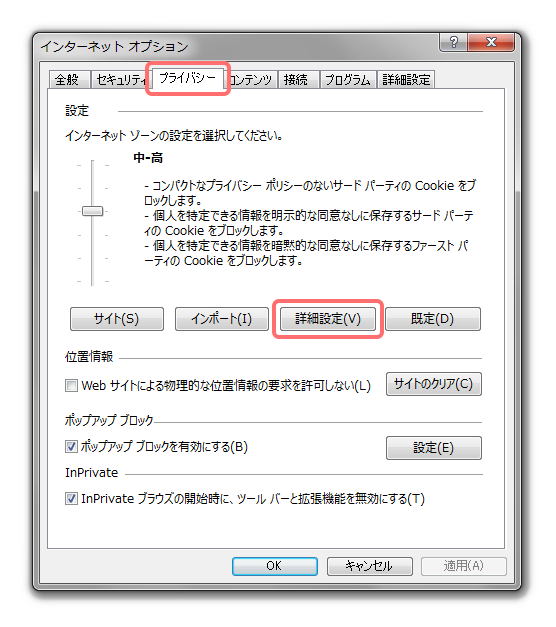Click the InPrivate section heading
556x627 pixels.
92,473
